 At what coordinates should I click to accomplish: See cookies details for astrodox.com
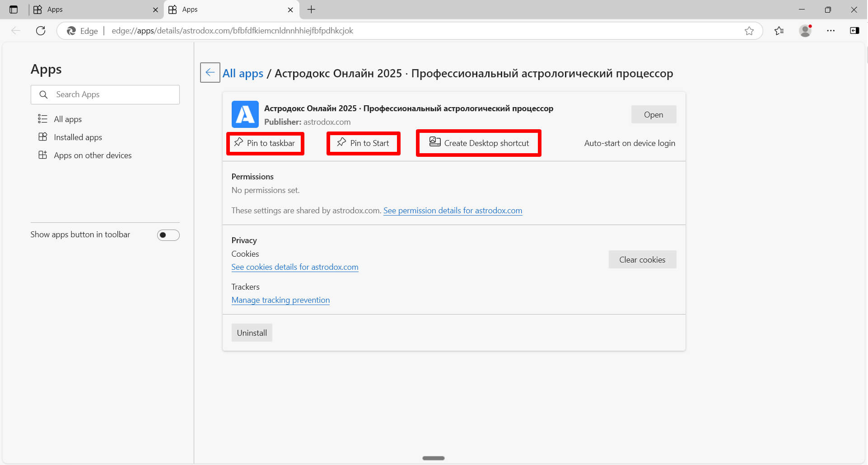coord(295,267)
